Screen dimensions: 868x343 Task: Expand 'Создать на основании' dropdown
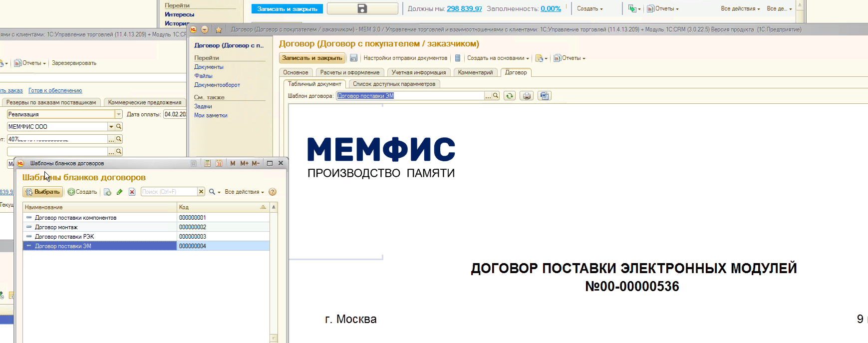pyautogui.click(x=498, y=58)
